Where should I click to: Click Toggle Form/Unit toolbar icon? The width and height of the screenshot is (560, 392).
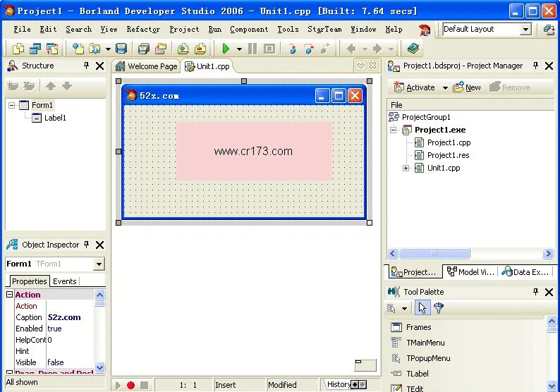point(52,48)
